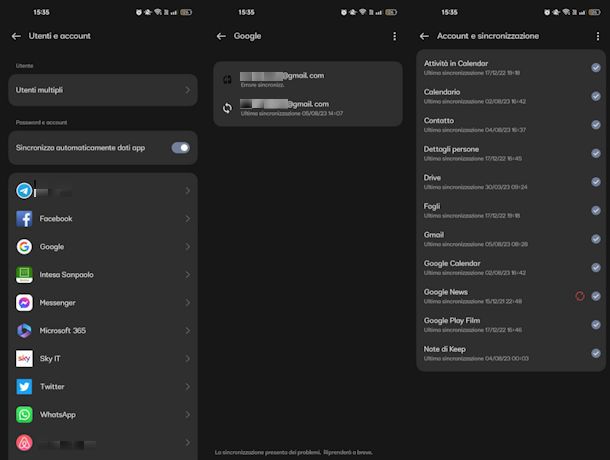
Task: Open Google account entry label
Action: point(52,247)
